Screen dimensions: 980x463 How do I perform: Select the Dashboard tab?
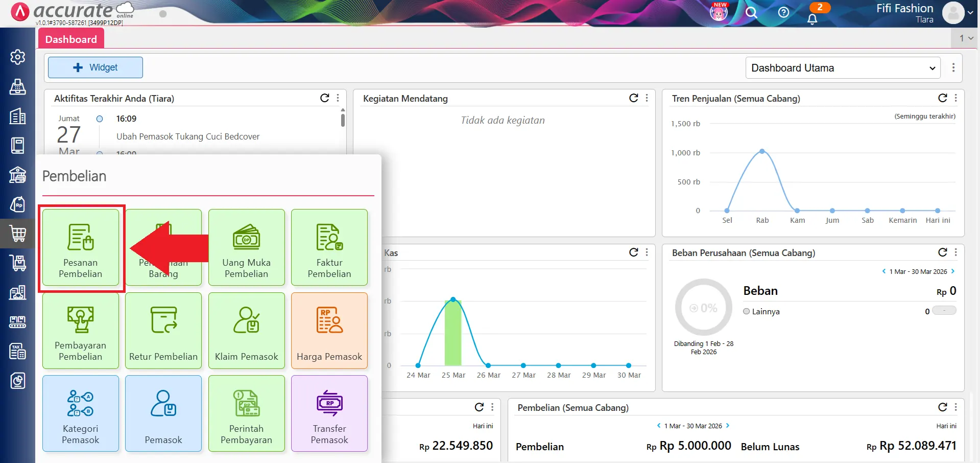(71, 39)
